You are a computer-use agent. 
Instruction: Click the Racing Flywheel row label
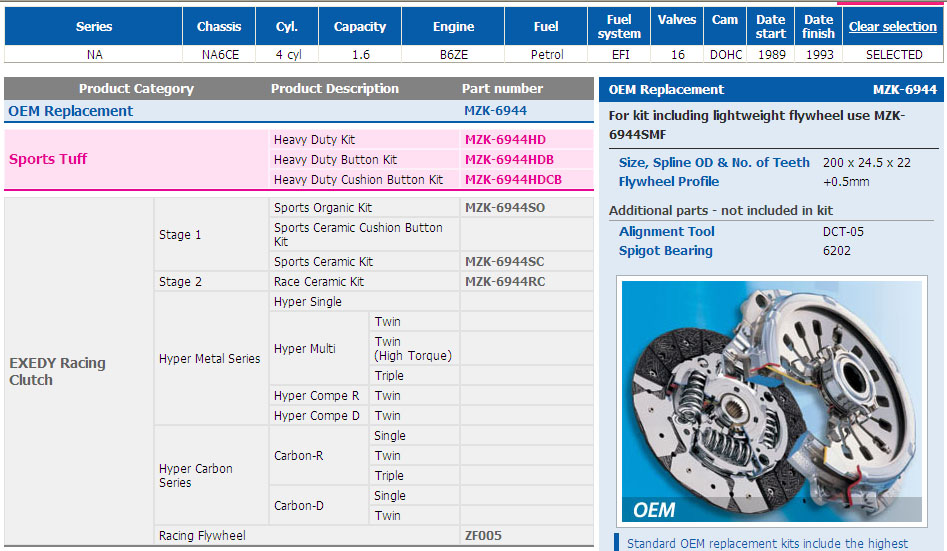pos(202,535)
